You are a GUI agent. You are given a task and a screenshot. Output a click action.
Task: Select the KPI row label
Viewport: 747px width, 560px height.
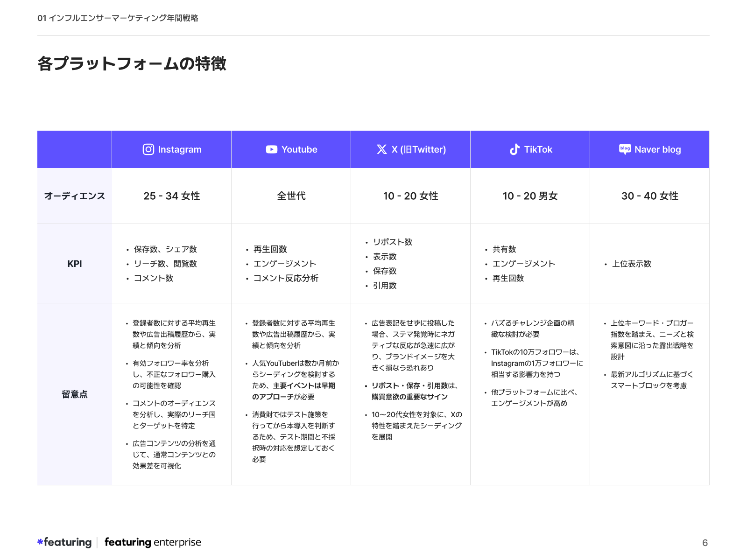pyautogui.click(x=75, y=264)
